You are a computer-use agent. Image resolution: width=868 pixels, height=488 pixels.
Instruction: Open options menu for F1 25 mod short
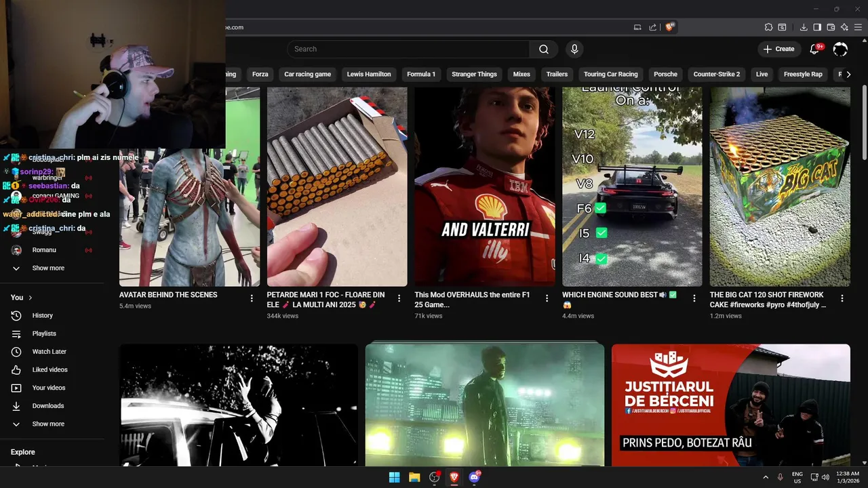click(547, 298)
